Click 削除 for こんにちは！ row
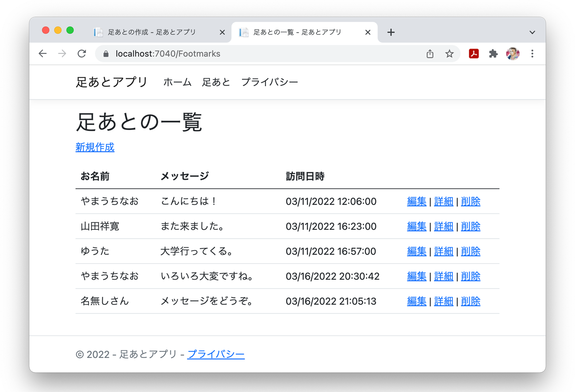This screenshot has height=392, width=575. (x=471, y=202)
